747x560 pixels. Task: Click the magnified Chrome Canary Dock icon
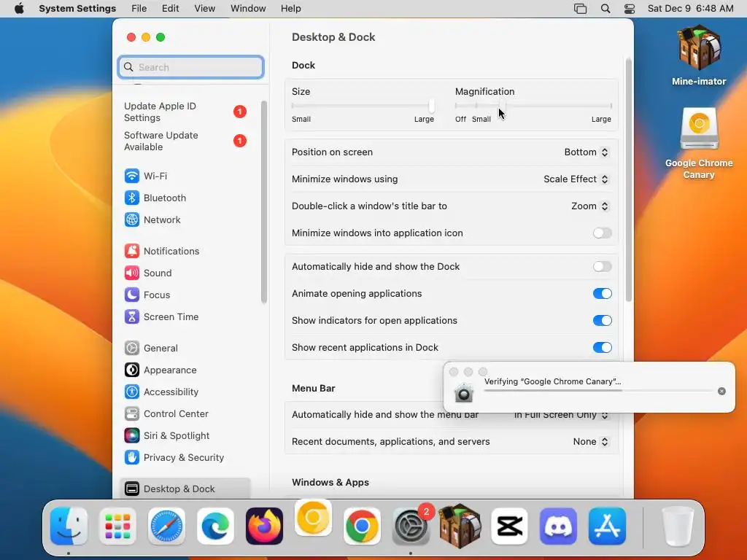click(313, 518)
